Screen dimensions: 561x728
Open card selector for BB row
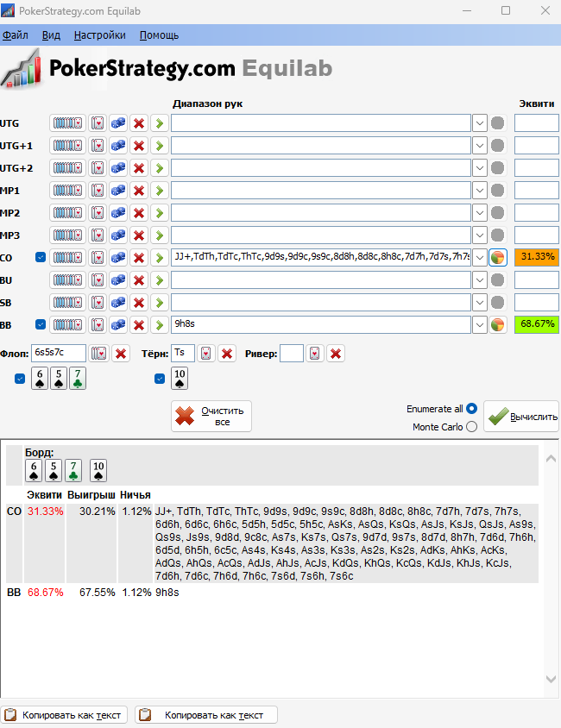pos(98,324)
